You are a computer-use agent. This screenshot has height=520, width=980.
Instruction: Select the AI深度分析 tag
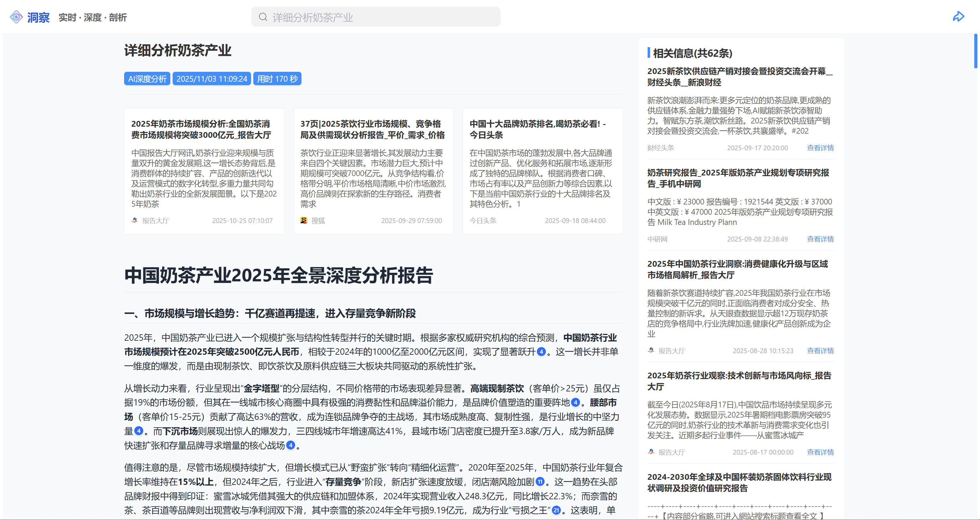[x=147, y=79]
